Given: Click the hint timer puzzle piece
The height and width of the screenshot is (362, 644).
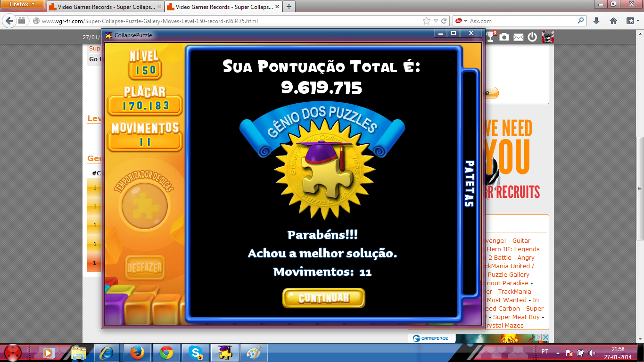Looking at the screenshot, I should click(144, 206).
